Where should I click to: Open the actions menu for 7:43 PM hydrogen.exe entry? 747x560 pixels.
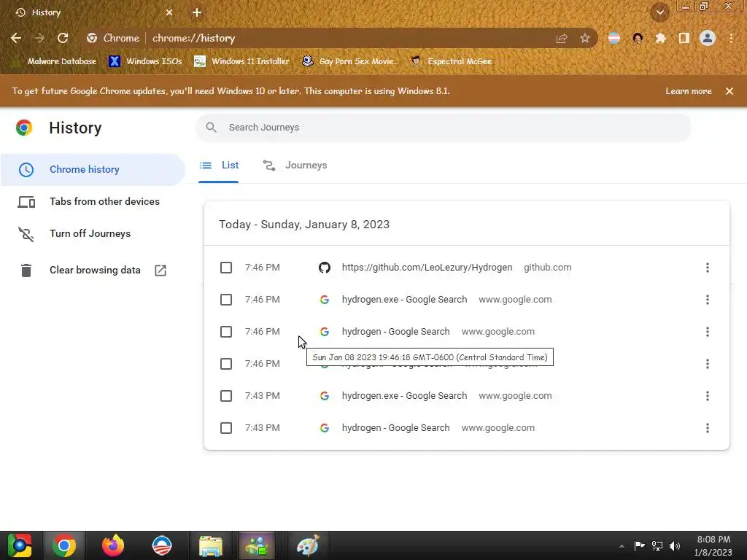(708, 396)
